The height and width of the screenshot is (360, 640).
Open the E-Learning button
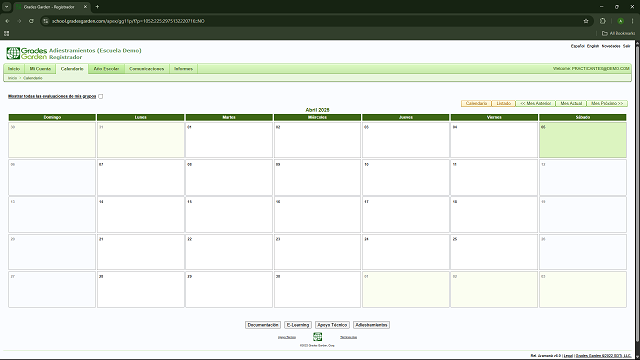298,325
